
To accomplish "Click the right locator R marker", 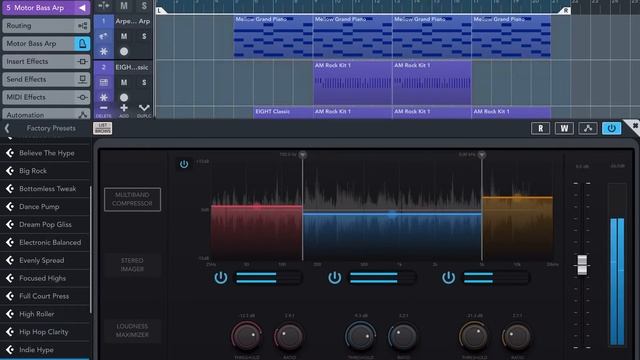I will pyautogui.click(x=566, y=11).
